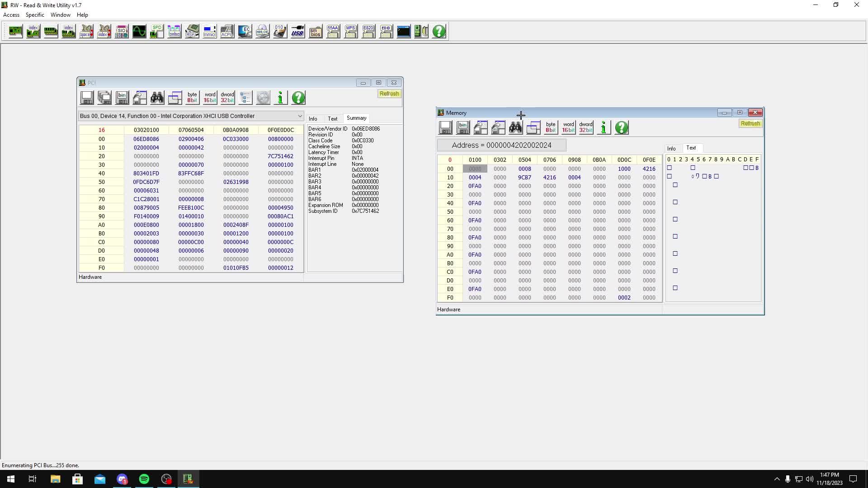Open the E820 memory map tool
Viewport: 868px width, 488px height.
click(x=368, y=31)
